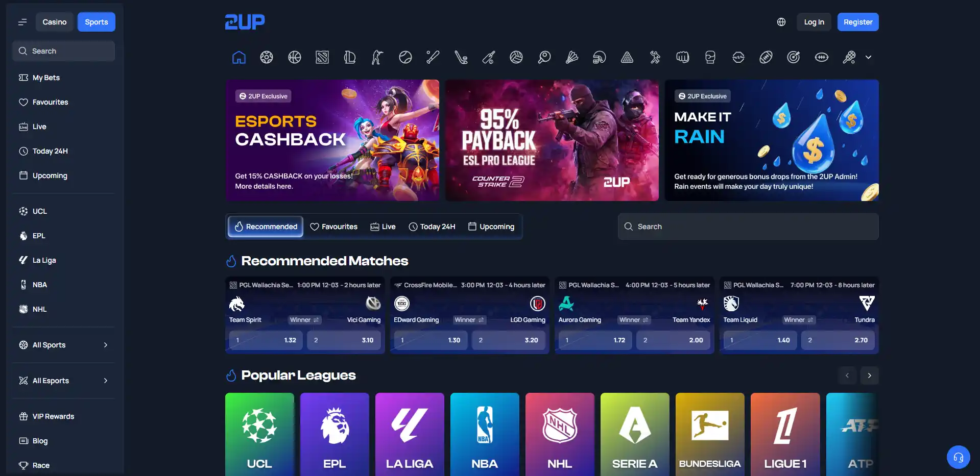This screenshot has width=980, height=476.
Task: Bet on Team Spirit at 1.32
Action: click(266, 340)
